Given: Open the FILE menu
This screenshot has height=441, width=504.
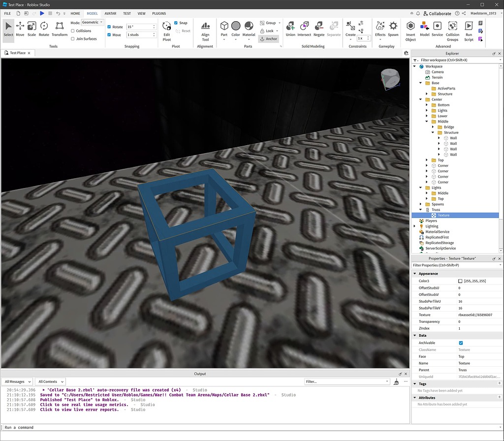Looking at the screenshot, I should (7, 13).
